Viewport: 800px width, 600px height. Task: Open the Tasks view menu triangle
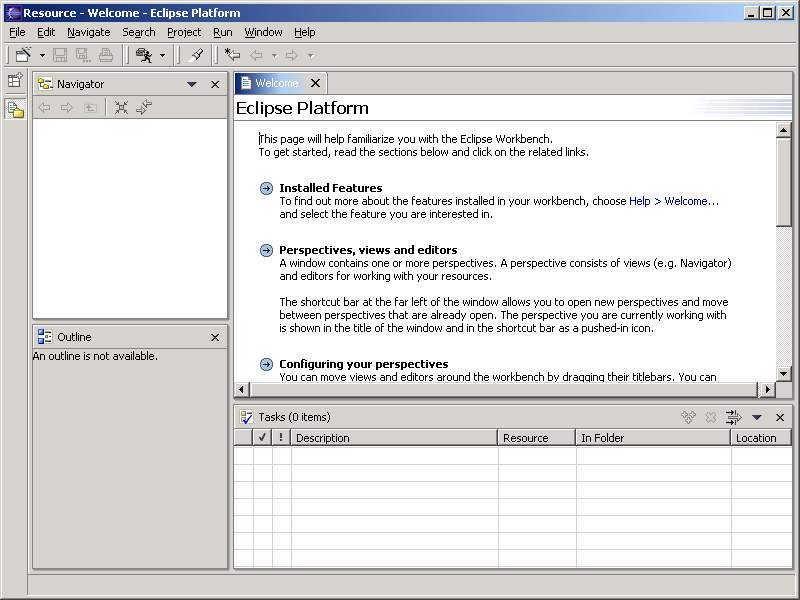[x=757, y=417]
